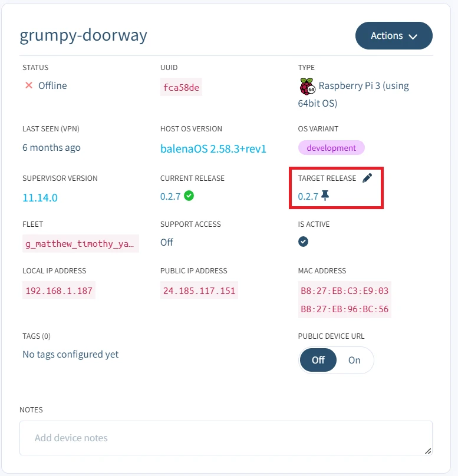Click the development OS variant badge

pos(331,148)
